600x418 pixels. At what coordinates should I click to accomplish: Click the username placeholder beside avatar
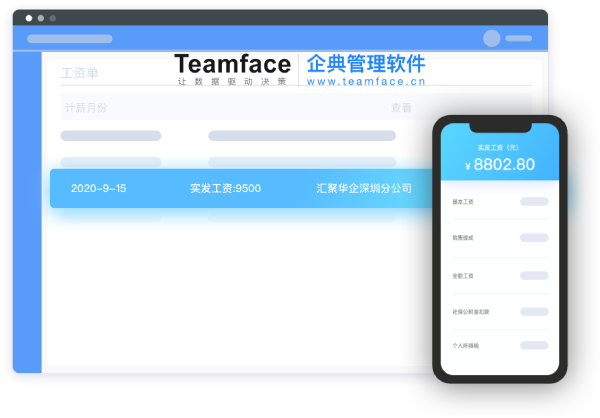(x=519, y=38)
